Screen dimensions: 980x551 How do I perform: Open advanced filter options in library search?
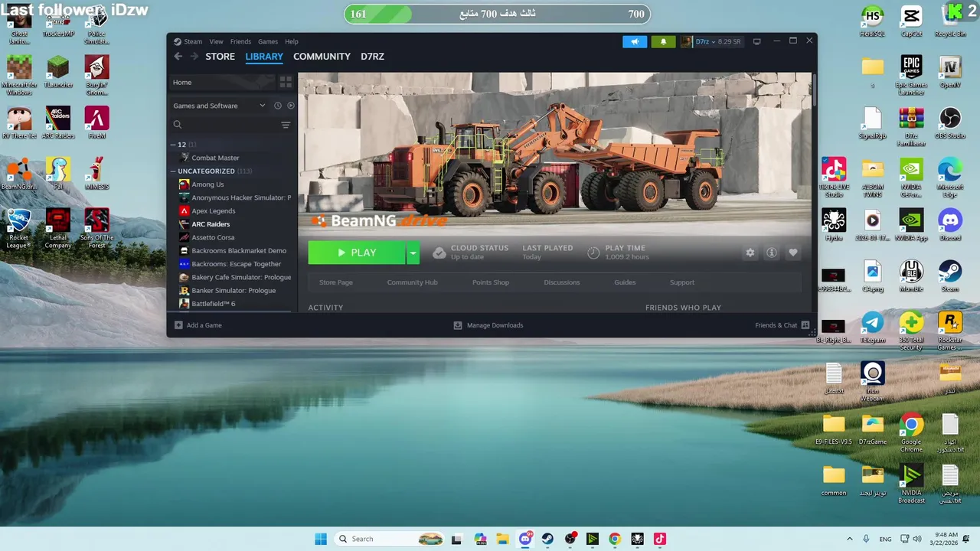[286, 125]
